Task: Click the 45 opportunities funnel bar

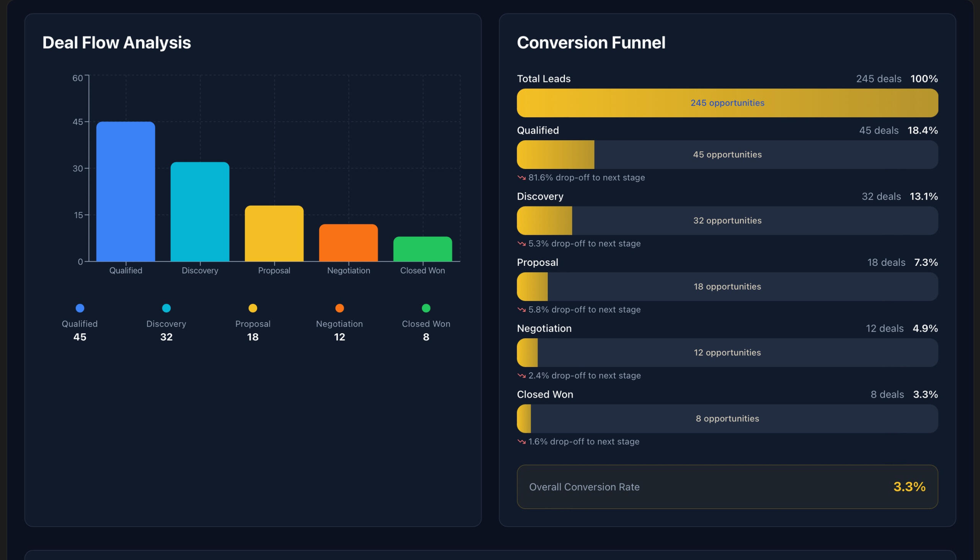Action: click(727, 155)
